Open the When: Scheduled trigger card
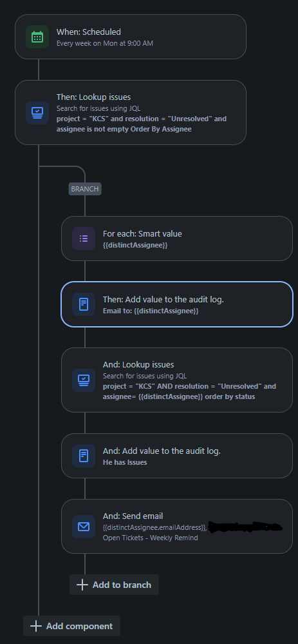The height and width of the screenshot is (644, 298). pyautogui.click(x=131, y=37)
